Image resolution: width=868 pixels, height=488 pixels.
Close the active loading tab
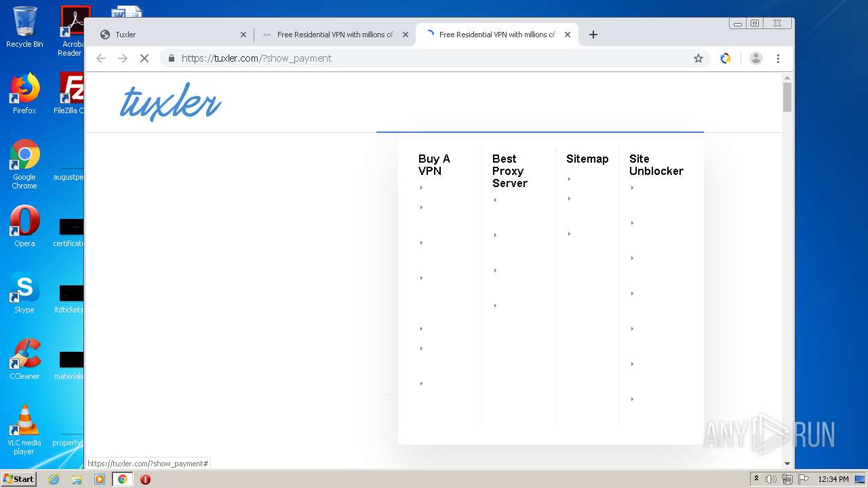(568, 35)
